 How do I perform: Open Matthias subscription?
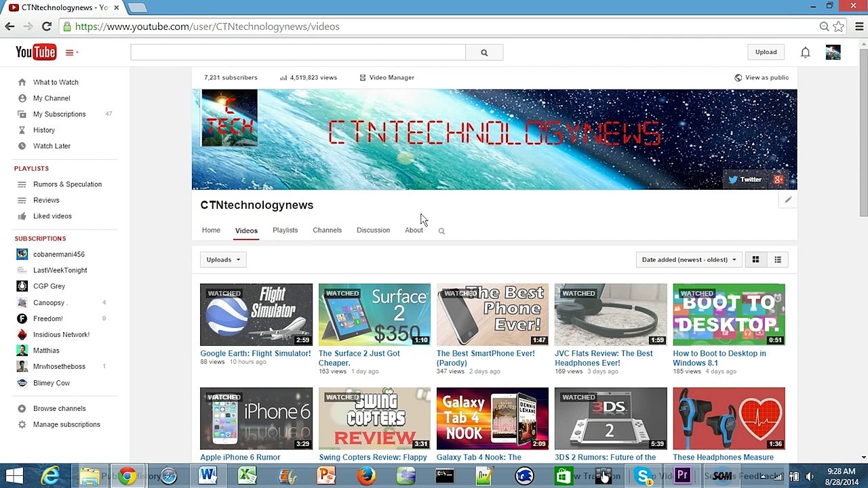tap(46, 350)
